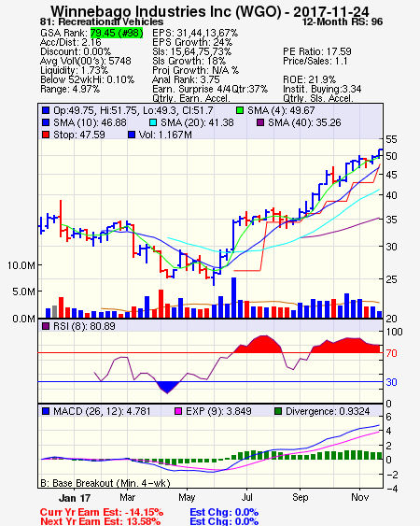Click the 'Curr Yr Earn Est: -14.15%' text
This screenshot has width=420, height=526.
pos(102,512)
